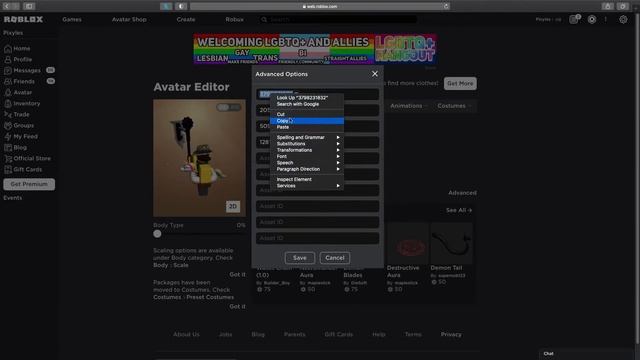The width and height of the screenshot is (640, 360).
Task: Choose Inspect Element
Action: (307, 179)
